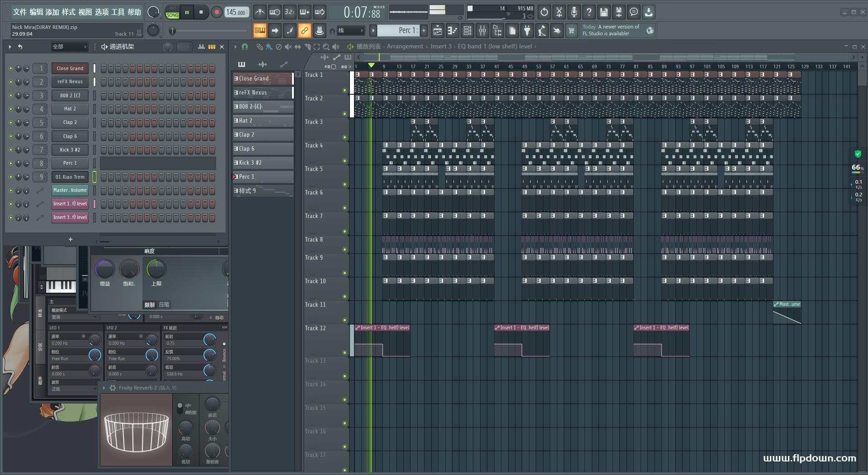Mute the Hat 2 channel green LED
The height and width of the screenshot is (475, 868).
[x=11, y=109]
